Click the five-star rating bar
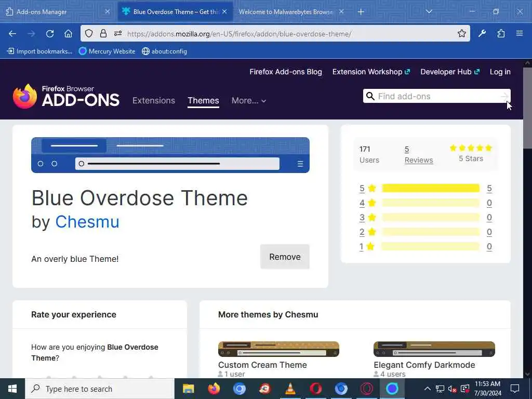Image resolution: width=532 pixels, height=399 pixels. pyautogui.click(x=431, y=188)
